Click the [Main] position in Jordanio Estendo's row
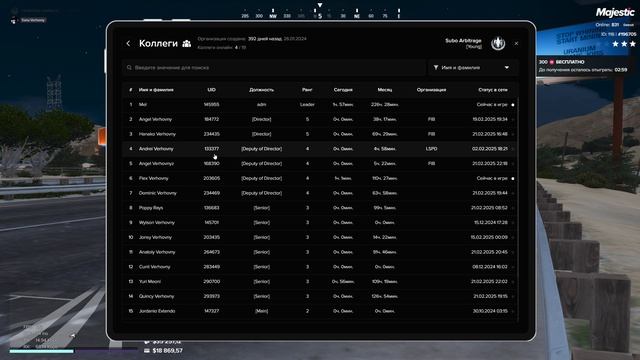The height and width of the screenshot is (360, 640). tap(261, 311)
